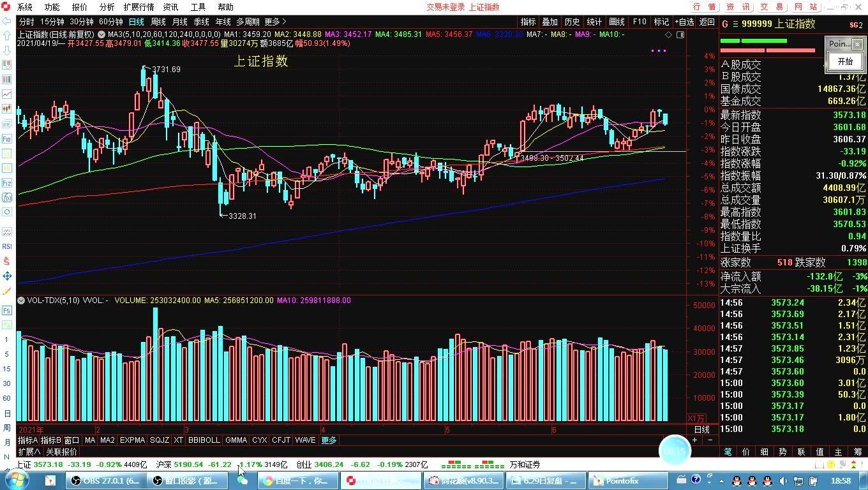Screen dimensions: 868x490
Task: Click the candlestick chart icon in sidebar
Action: 7,108
